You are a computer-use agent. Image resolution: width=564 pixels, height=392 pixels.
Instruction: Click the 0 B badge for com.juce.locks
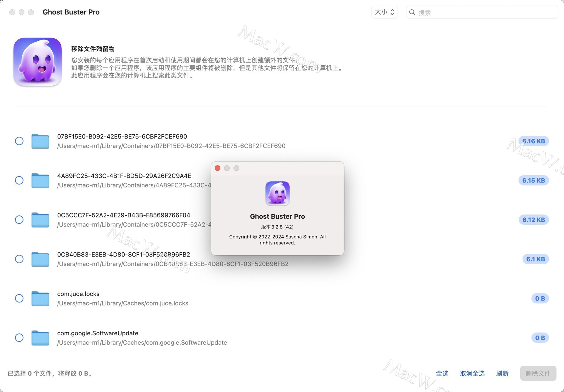[x=540, y=298]
